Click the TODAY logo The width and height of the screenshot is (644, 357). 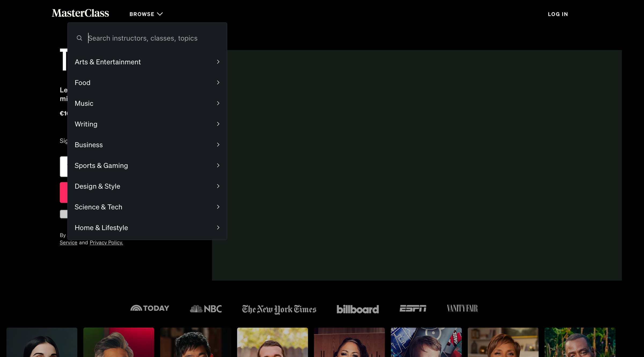[150, 308]
